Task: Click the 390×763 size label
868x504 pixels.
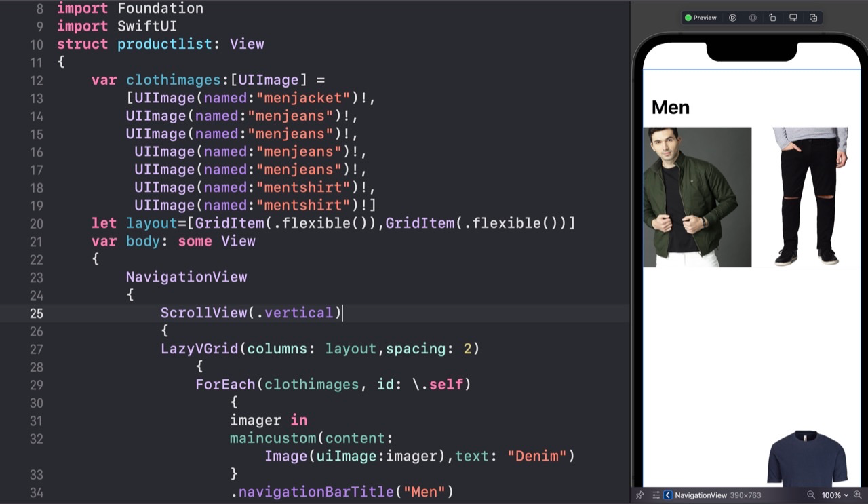Action: click(x=746, y=495)
